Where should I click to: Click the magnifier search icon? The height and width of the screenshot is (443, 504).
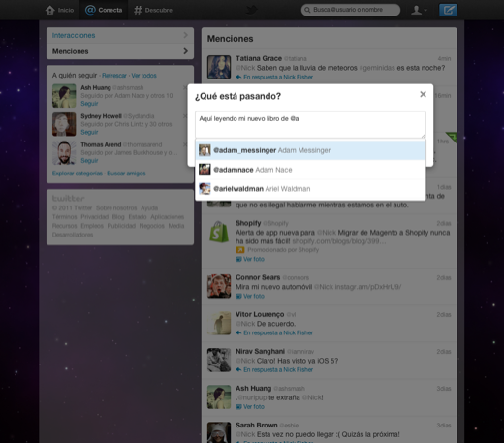[307, 10]
